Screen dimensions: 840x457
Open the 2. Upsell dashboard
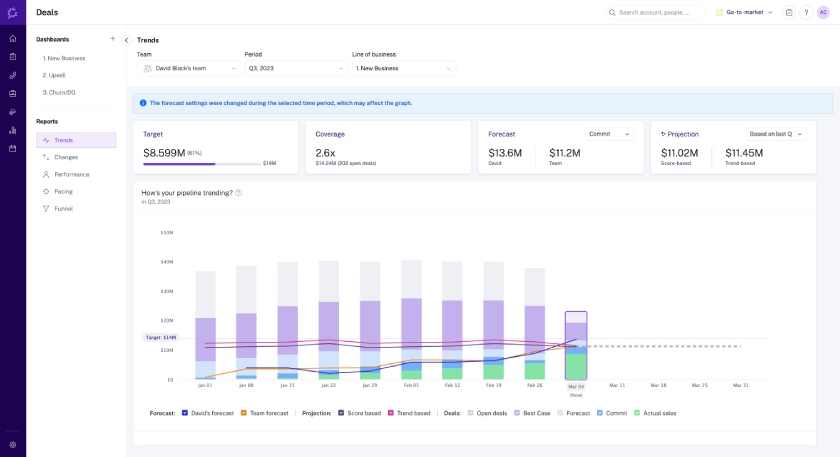[54, 75]
